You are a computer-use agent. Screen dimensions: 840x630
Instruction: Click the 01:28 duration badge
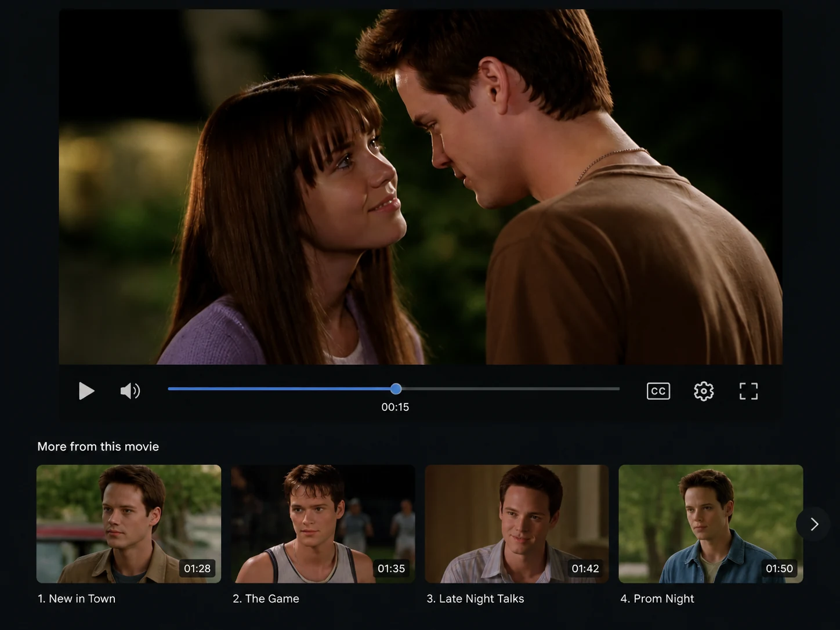click(x=197, y=569)
